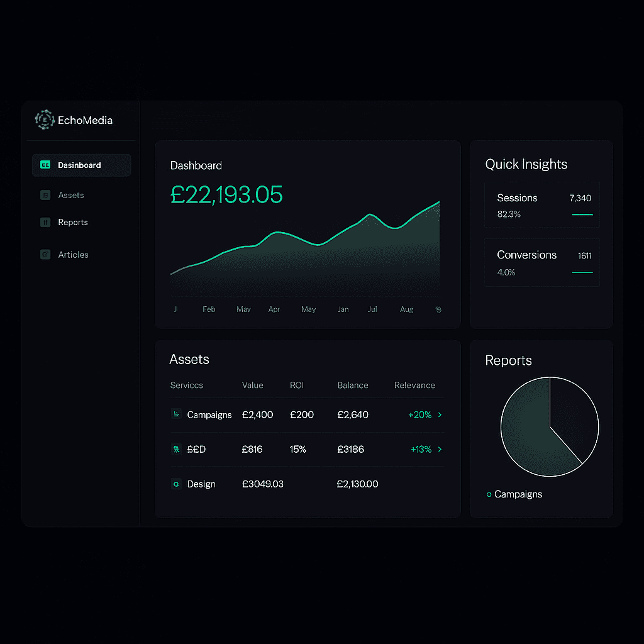This screenshot has width=644, height=644.
Task: Click the Campaigns service name in the table
Action: (x=209, y=415)
